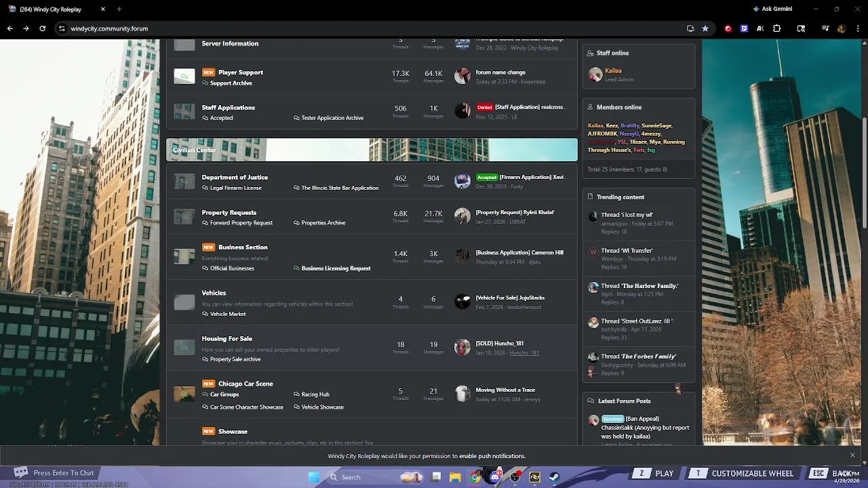Click the browser back arrow

click(x=9, y=28)
